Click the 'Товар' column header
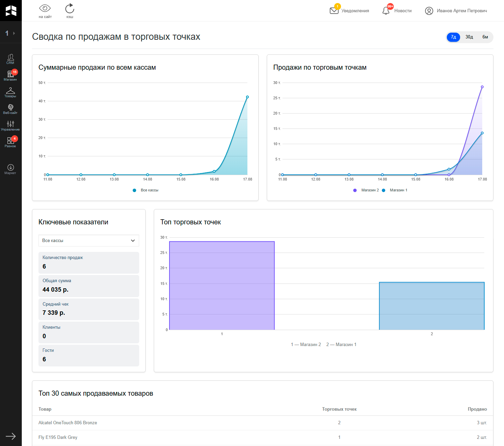This screenshot has width=504, height=446. [x=45, y=409]
